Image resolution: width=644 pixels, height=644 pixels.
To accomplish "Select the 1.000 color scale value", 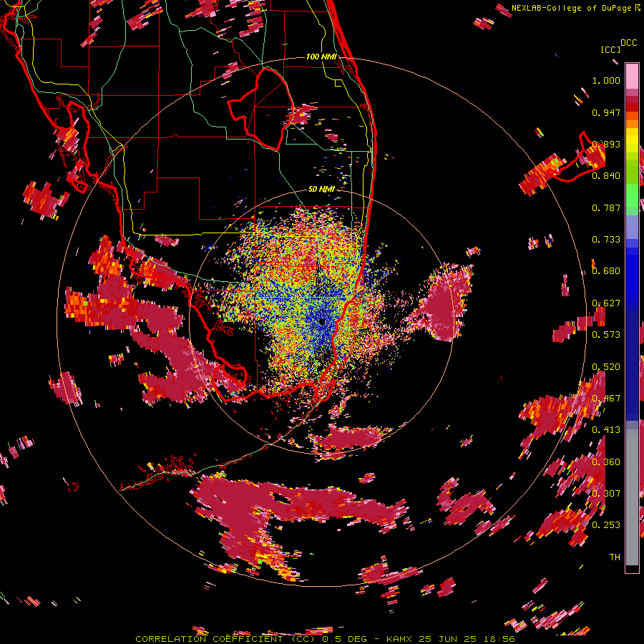I will (x=606, y=80).
